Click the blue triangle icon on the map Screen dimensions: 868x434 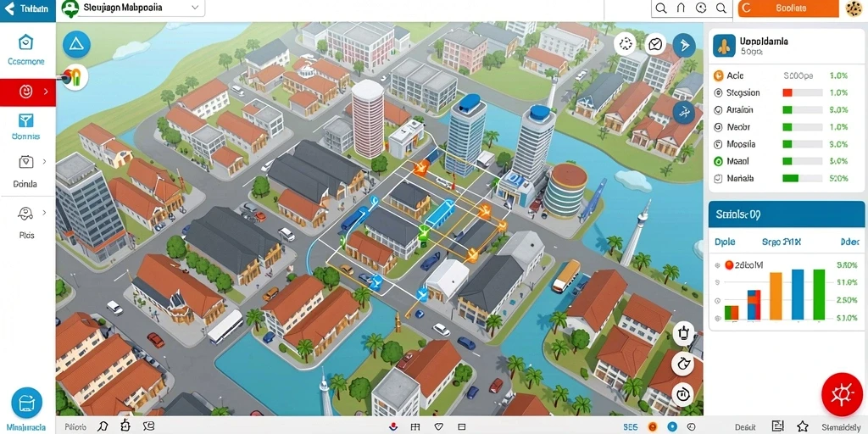[76, 45]
